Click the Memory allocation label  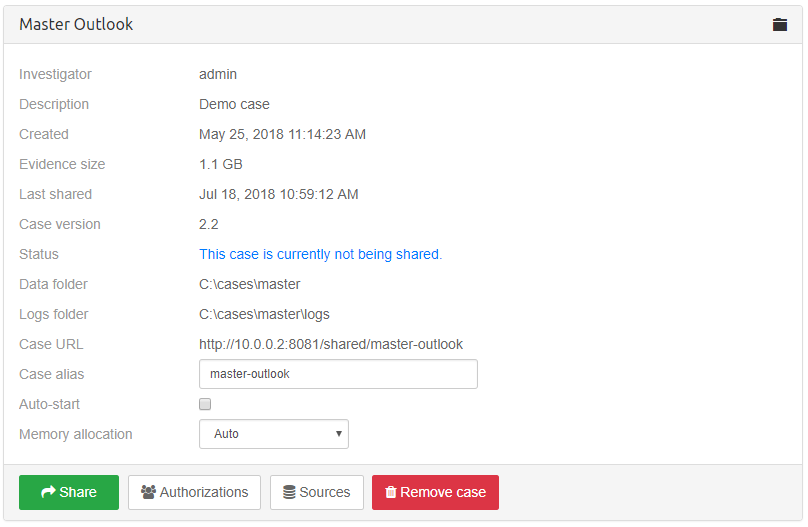point(75,434)
